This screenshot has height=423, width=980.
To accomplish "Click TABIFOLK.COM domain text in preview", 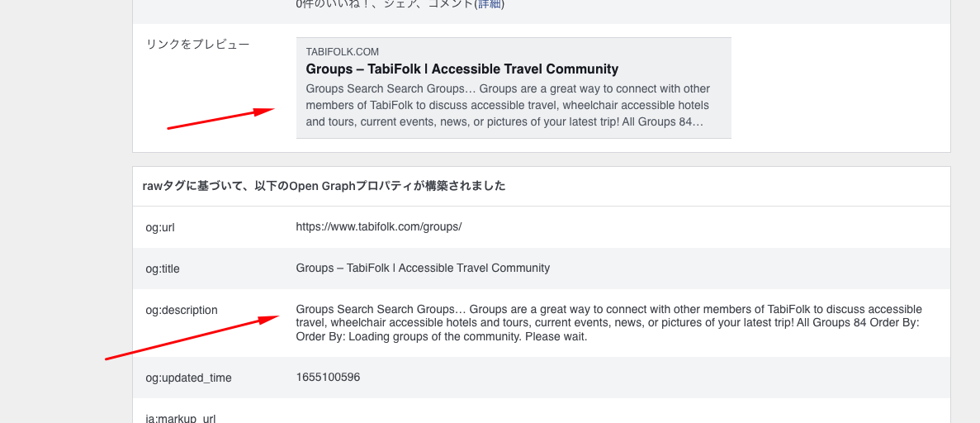I will pyautogui.click(x=342, y=52).
